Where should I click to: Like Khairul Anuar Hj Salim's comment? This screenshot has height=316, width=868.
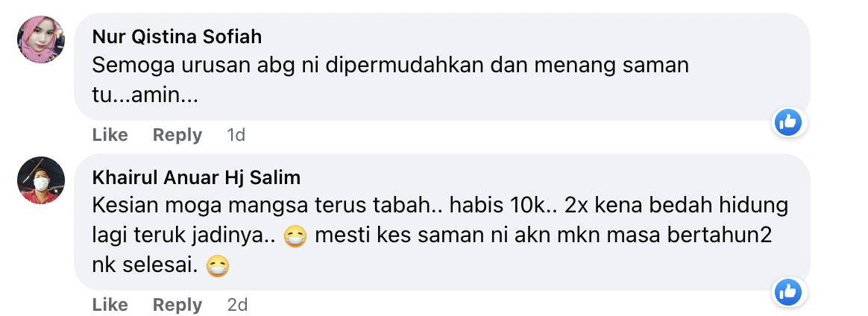110,304
